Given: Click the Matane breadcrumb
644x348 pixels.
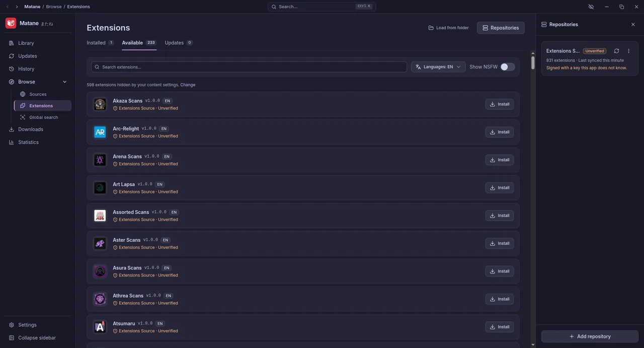Looking at the screenshot, I should (32, 7).
